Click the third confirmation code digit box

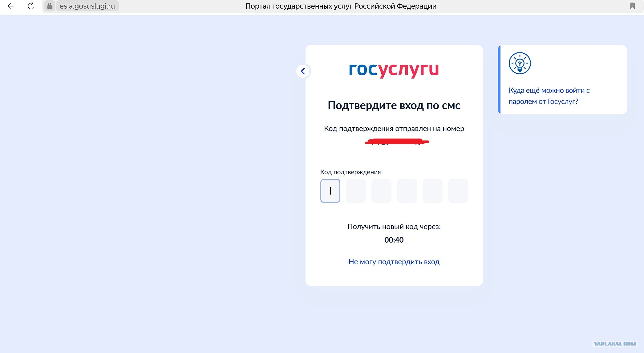coord(381,191)
